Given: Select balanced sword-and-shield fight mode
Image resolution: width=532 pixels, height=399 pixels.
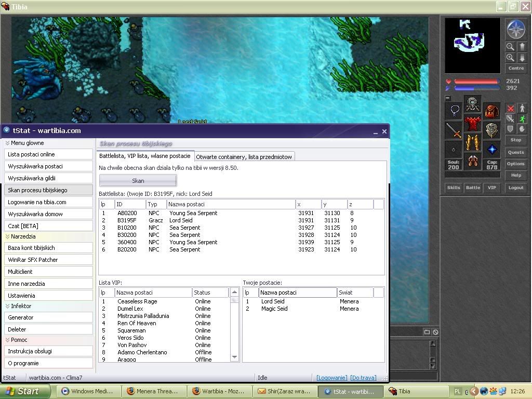Looking at the screenshot, I should pos(510,119).
